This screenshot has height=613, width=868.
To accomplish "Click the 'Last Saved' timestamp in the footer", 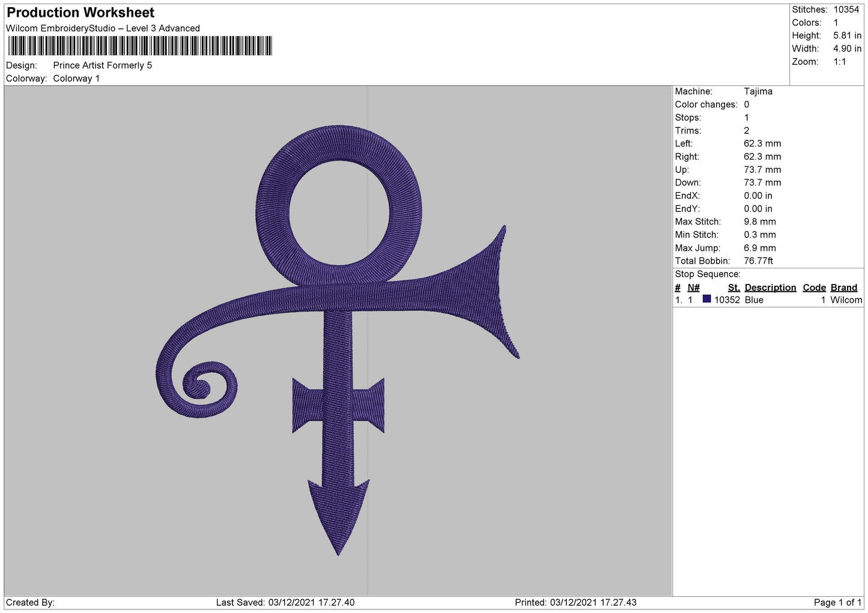I will click(x=285, y=602).
